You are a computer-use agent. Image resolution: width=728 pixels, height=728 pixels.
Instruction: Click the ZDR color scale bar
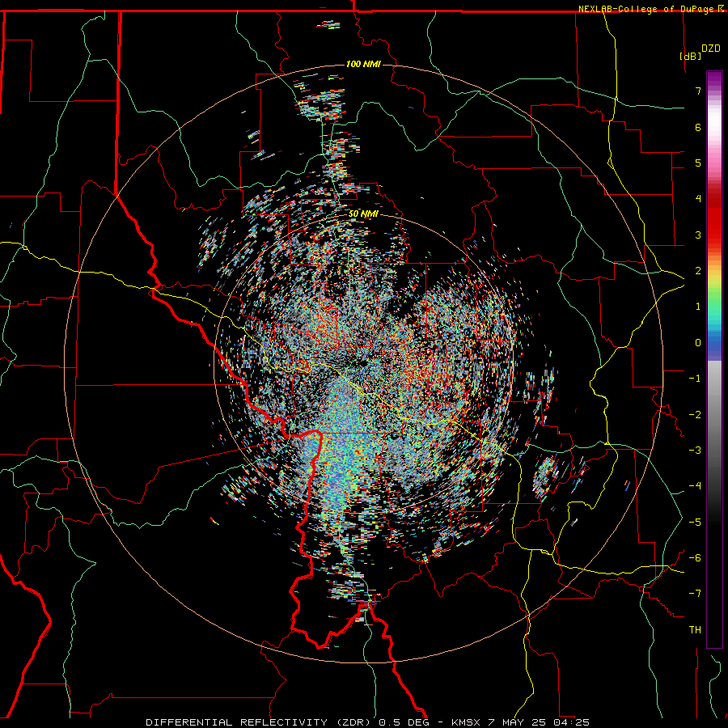coord(714,359)
